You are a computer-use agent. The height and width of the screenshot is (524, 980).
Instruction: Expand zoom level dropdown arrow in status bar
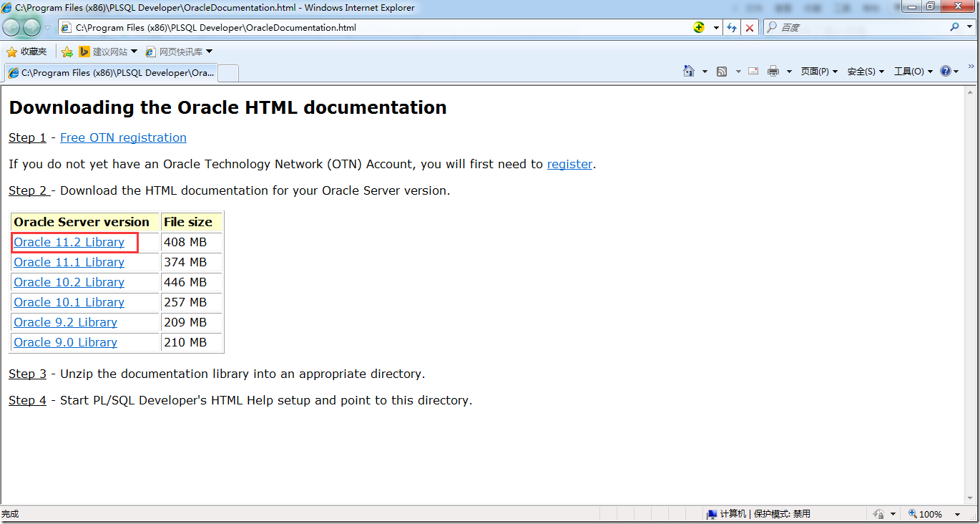957,515
